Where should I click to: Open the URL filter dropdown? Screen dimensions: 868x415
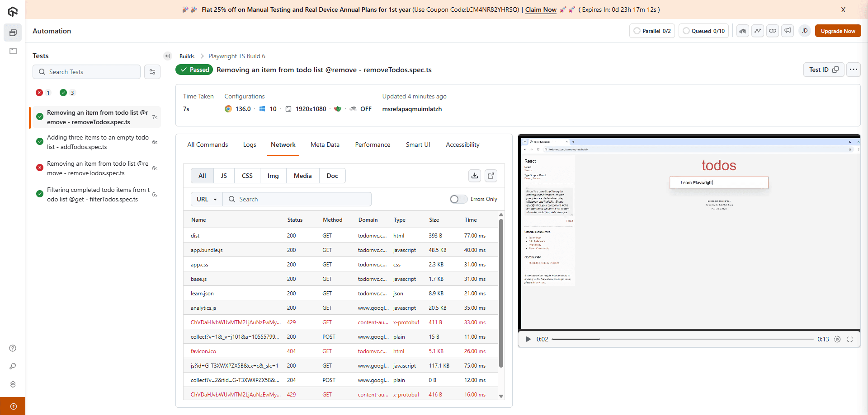207,199
